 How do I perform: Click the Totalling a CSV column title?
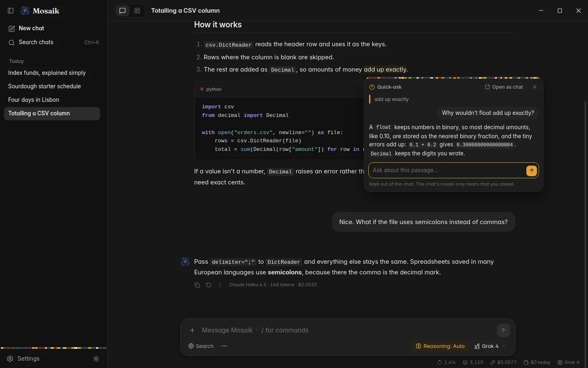click(185, 11)
